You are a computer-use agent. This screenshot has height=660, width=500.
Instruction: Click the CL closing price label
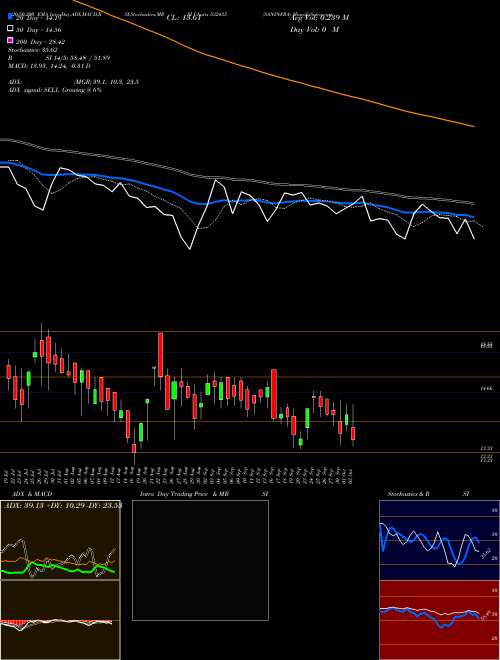184,18
